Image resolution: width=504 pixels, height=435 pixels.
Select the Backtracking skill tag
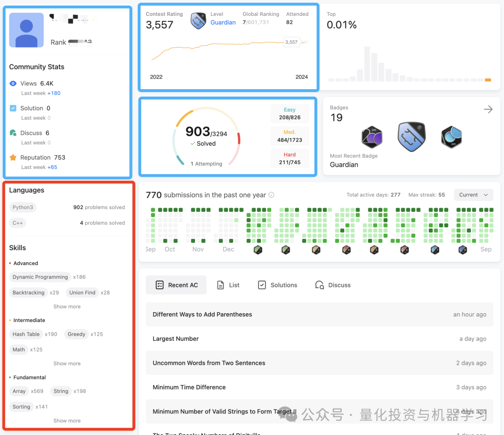[28, 293]
